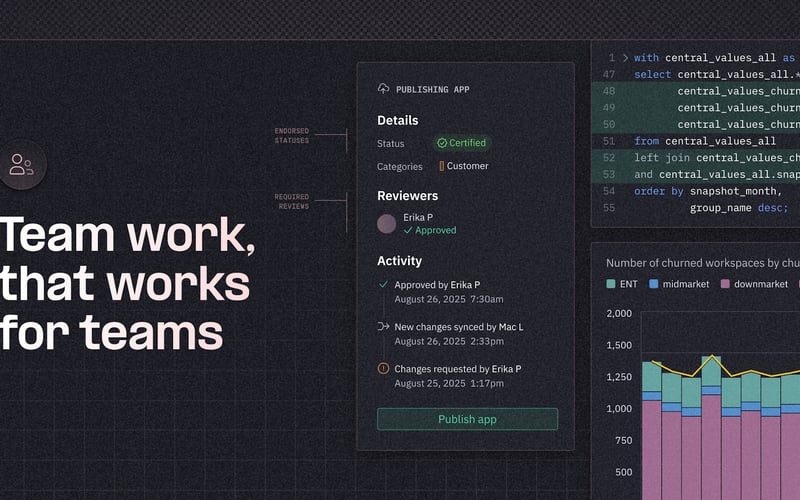Click the Activity section heading

[399, 261]
